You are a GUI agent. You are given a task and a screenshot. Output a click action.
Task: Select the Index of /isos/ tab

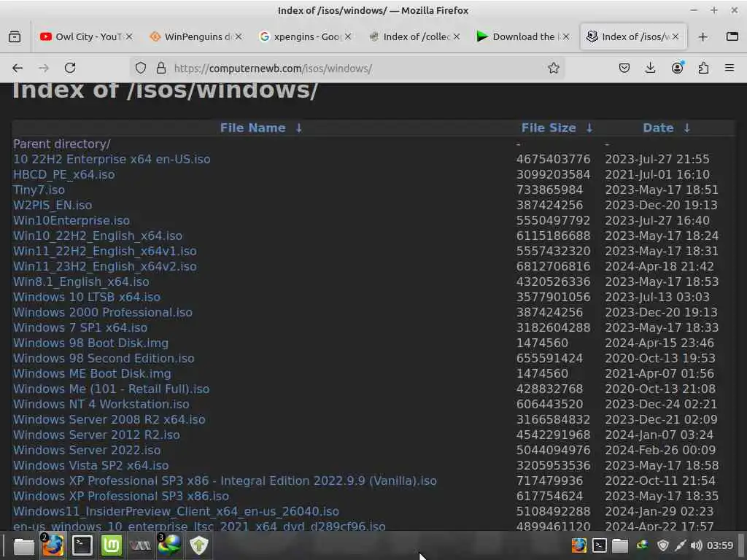pyautogui.click(x=632, y=36)
